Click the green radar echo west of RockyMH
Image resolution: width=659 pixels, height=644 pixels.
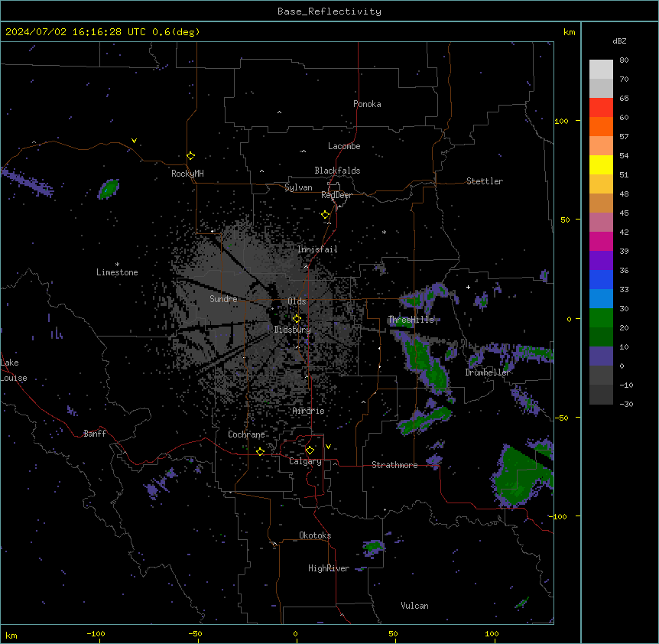[x=109, y=189]
